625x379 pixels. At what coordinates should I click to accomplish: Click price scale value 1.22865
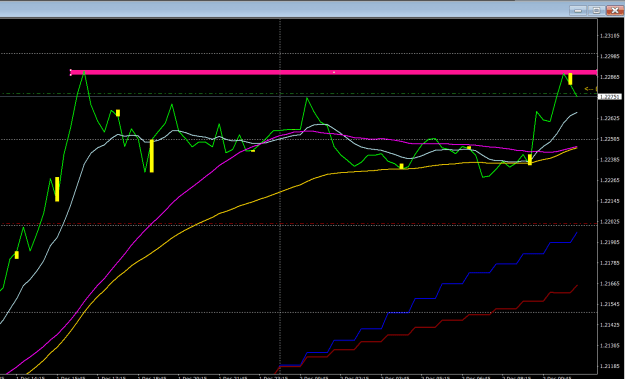point(610,77)
